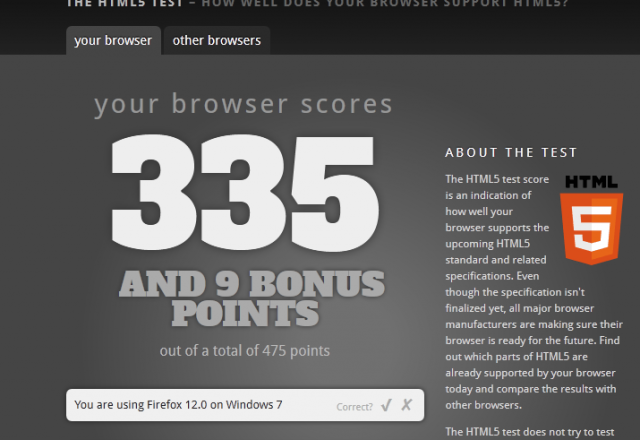
Task: Click 'THE HTML5 TEST' site title
Action: (x=125, y=3)
